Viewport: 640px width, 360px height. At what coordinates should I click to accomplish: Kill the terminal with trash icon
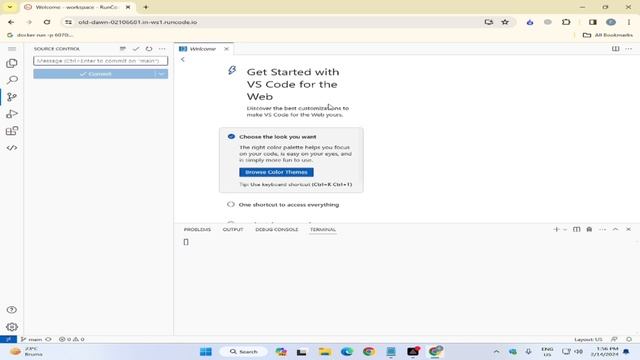589,229
